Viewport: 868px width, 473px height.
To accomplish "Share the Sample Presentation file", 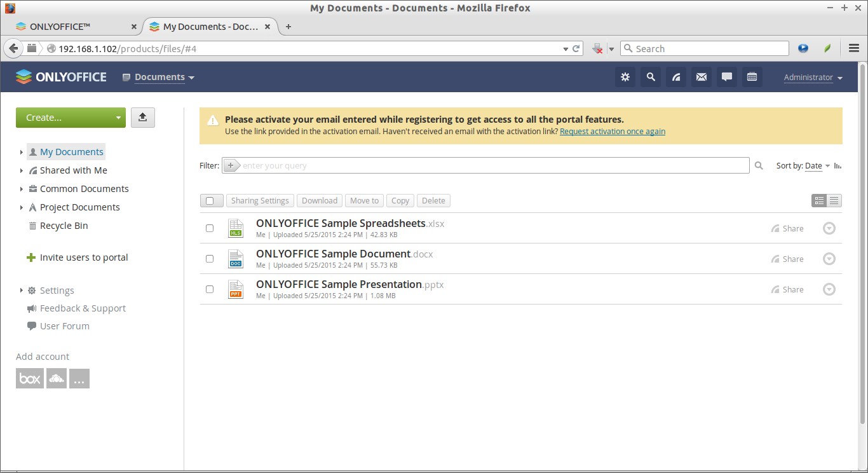I will pyautogui.click(x=787, y=289).
